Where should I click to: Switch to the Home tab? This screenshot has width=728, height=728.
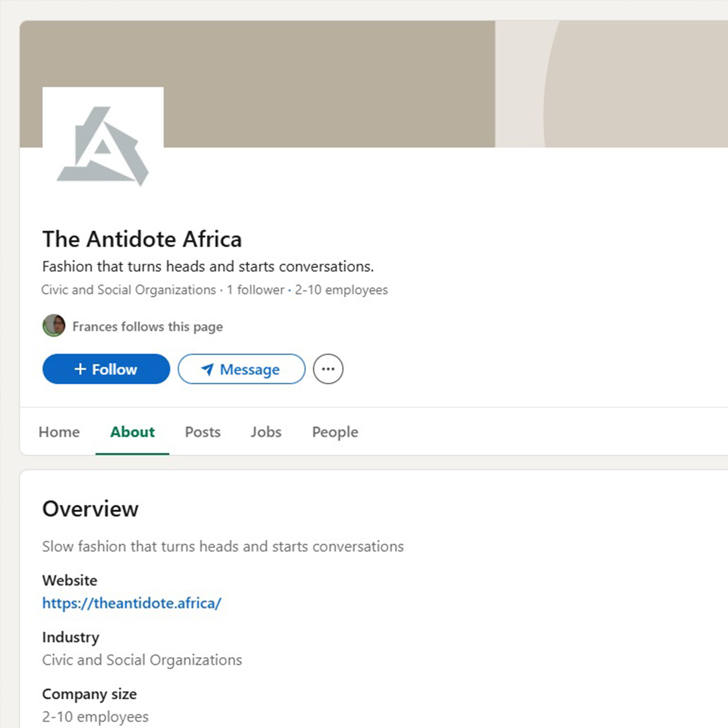pos(59,432)
